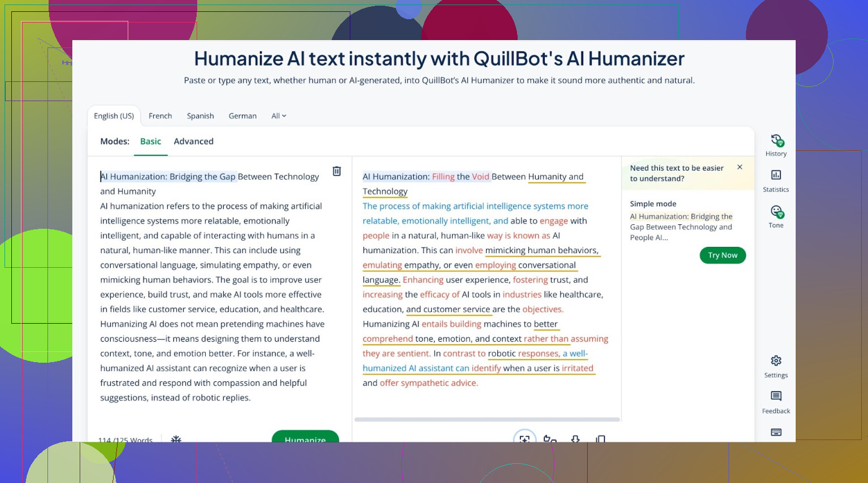Image resolution: width=868 pixels, height=483 pixels.
Task: Open the Settings gear in sidebar
Action: 776,361
